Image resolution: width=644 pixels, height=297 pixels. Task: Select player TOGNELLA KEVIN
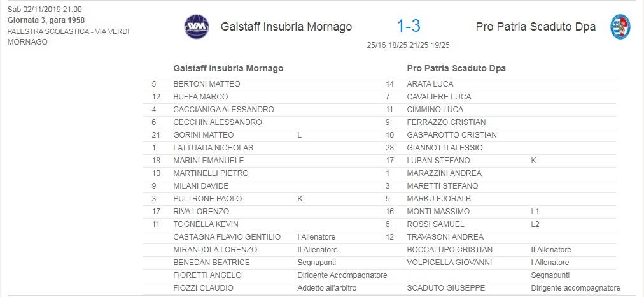[x=206, y=224]
